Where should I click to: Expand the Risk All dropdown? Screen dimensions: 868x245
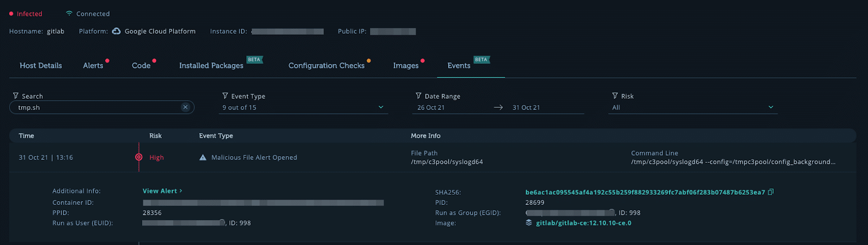pos(694,107)
